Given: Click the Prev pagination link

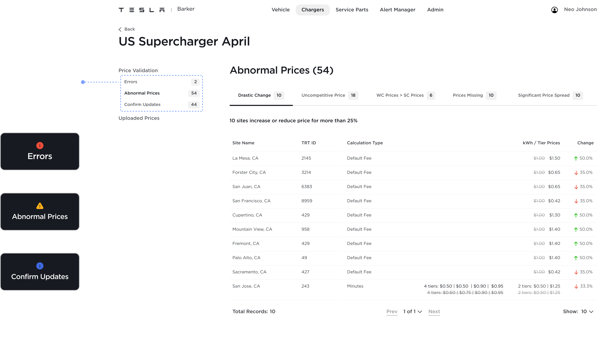Looking at the screenshot, I should tap(392, 312).
